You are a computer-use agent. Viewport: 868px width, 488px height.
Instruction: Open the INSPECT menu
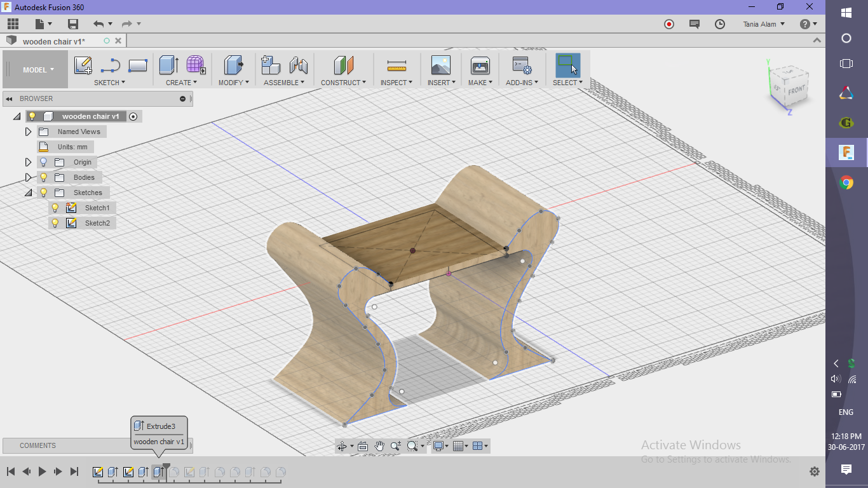coord(397,83)
